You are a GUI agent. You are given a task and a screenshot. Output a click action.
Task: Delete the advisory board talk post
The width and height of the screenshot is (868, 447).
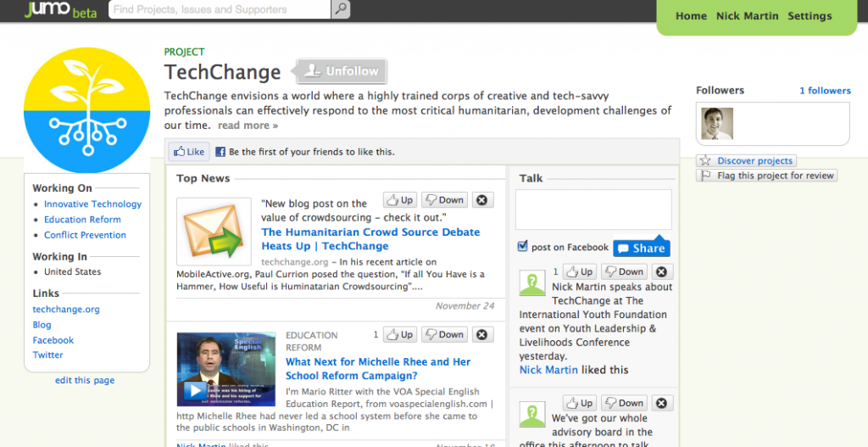[662, 403]
